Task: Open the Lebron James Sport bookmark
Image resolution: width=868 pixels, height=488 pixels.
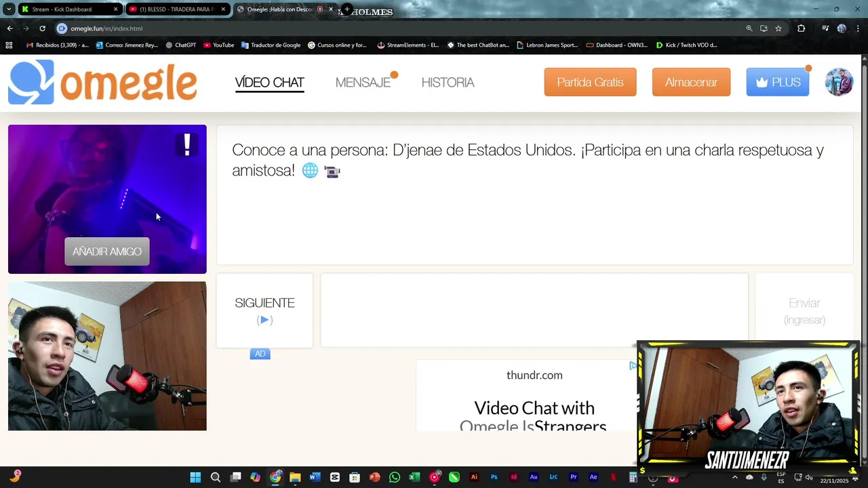Action: pos(547,45)
